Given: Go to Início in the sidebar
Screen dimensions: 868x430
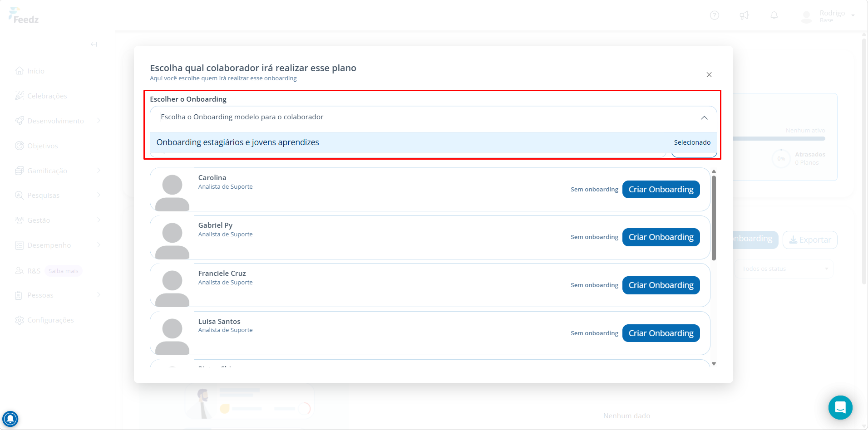Looking at the screenshot, I should [x=30, y=71].
